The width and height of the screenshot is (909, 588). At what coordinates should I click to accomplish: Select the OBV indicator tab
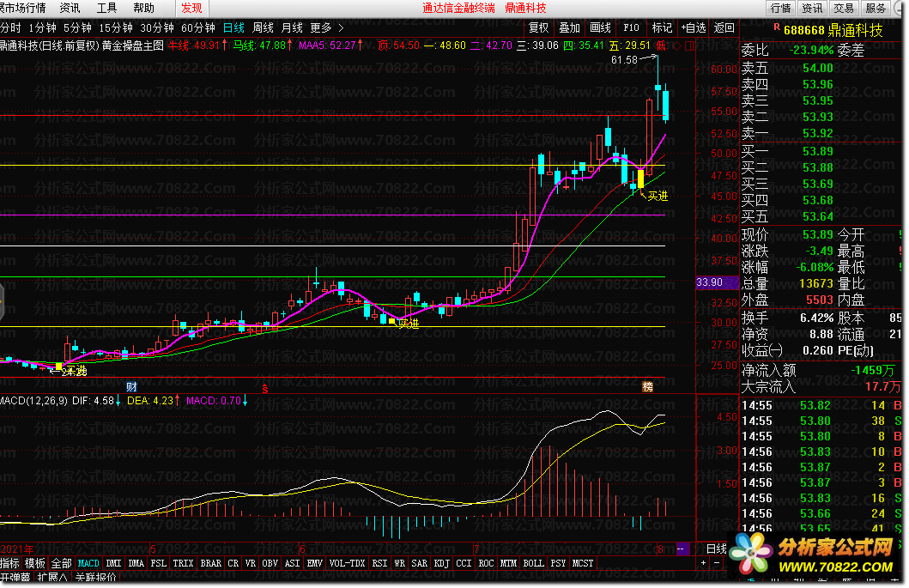click(270, 563)
